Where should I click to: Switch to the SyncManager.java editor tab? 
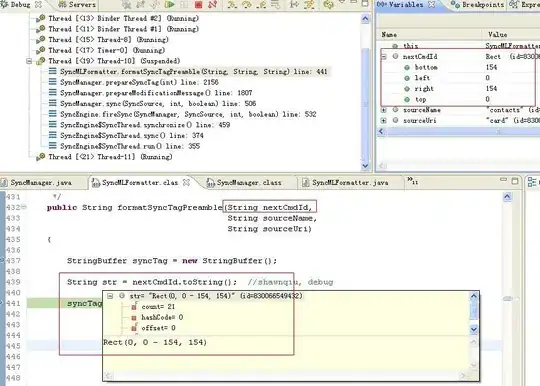pos(41,182)
